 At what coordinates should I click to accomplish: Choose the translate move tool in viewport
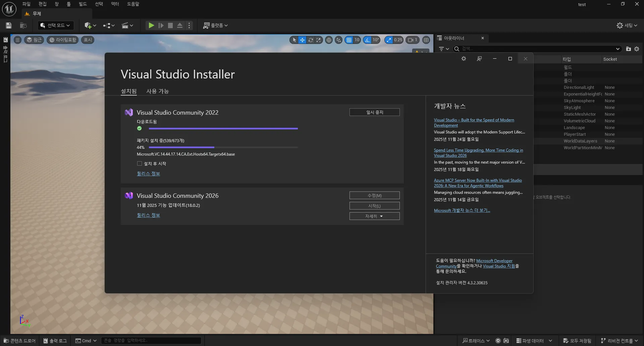point(302,40)
